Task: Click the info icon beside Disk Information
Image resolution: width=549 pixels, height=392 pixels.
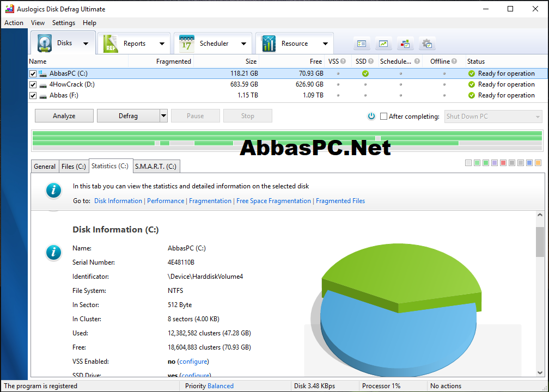Action: [x=53, y=253]
